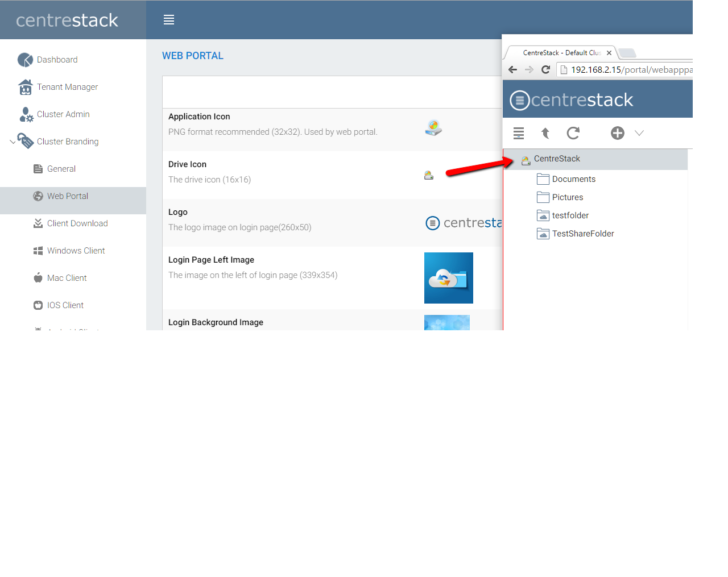Screen dimensions: 728x577
Task: Click the "Login Page Left Image" label
Action: (211, 260)
